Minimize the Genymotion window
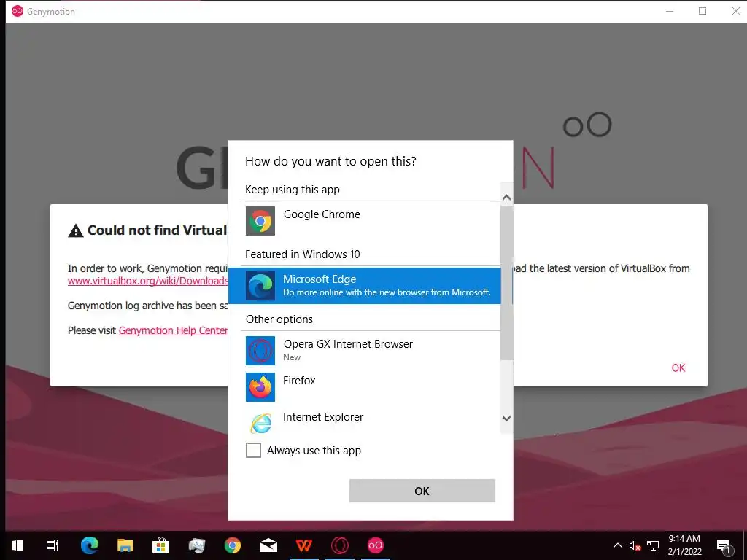747x560 pixels. click(670, 11)
